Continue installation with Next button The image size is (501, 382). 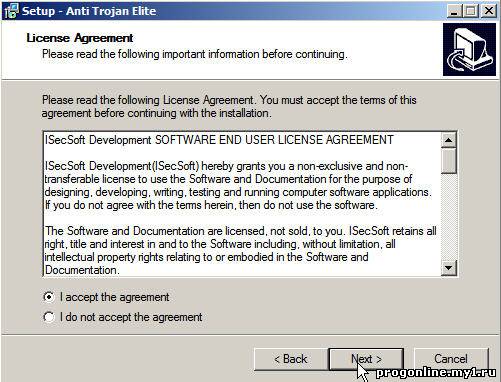366,359
